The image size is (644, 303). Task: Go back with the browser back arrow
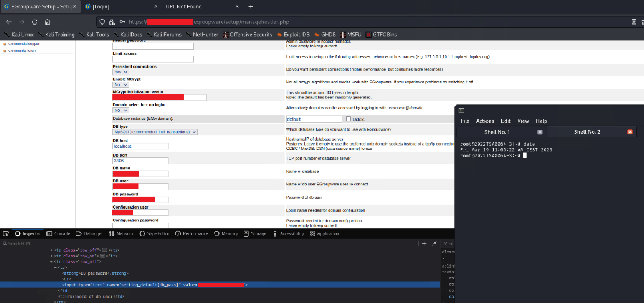[x=9, y=22]
